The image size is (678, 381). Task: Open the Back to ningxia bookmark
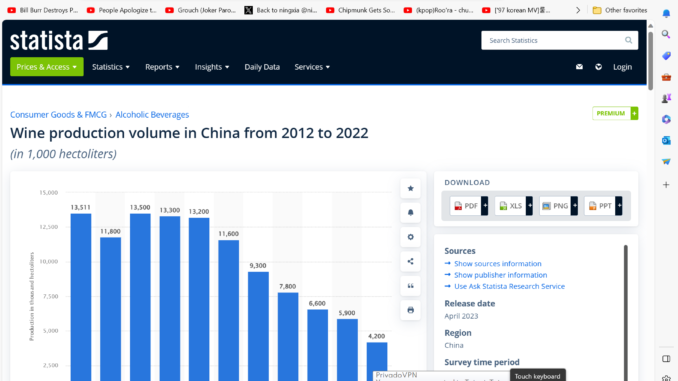(x=281, y=10)
